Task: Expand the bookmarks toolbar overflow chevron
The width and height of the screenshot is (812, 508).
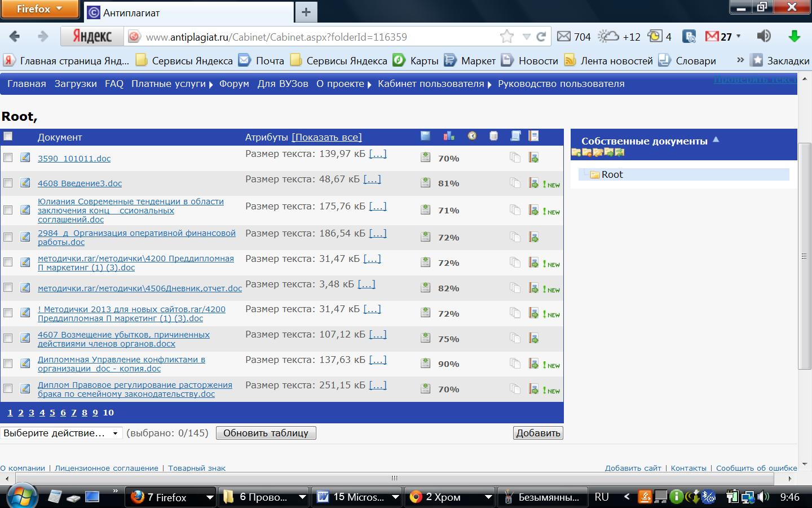Action: (740, 60)
